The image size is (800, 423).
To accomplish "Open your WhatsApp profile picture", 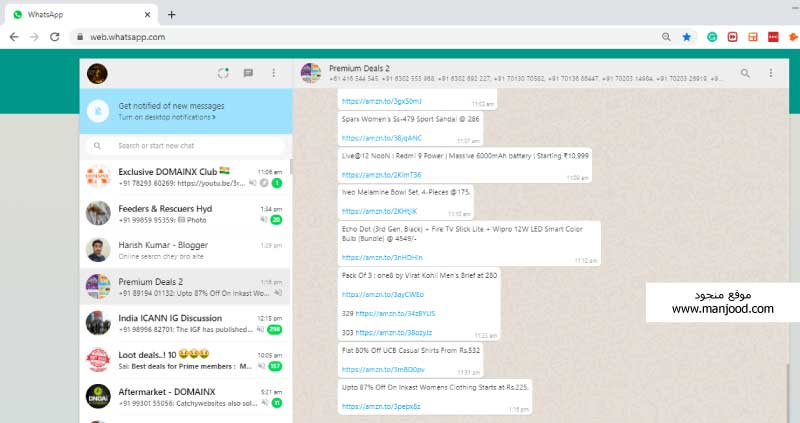I will tap(97, 74).
